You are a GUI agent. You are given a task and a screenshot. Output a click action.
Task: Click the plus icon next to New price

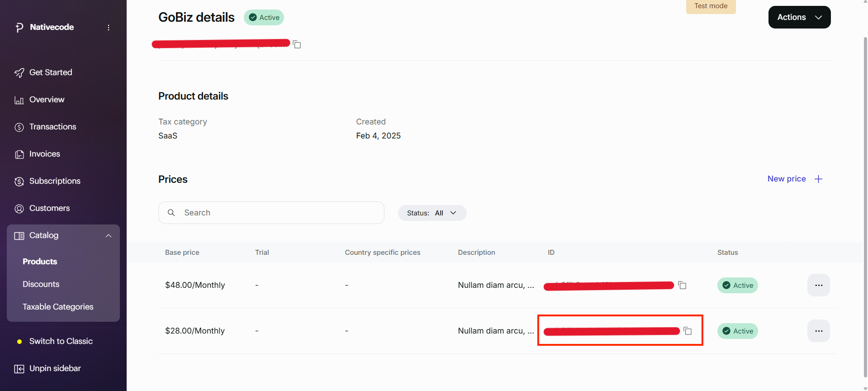[x=818, y=179]
